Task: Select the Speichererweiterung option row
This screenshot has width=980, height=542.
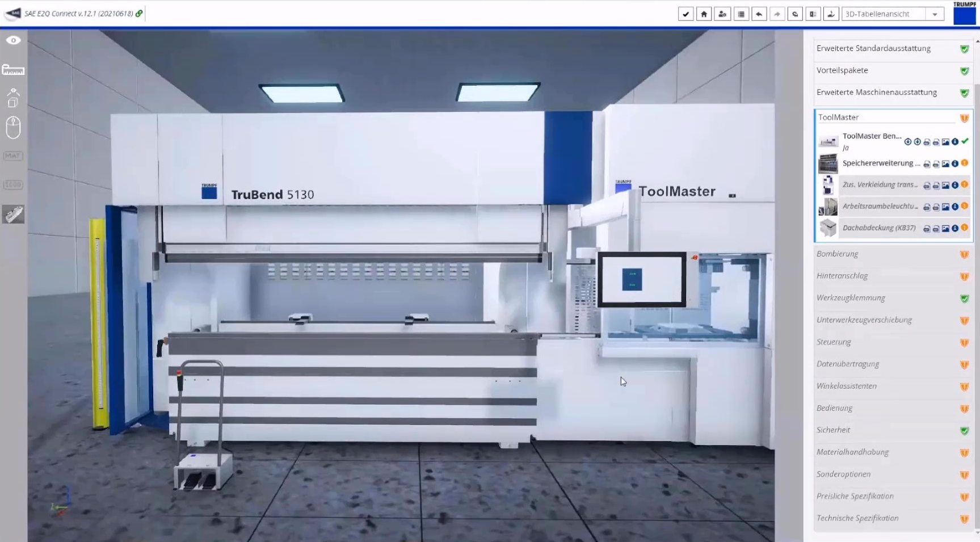Action: [x=893, y=163]
